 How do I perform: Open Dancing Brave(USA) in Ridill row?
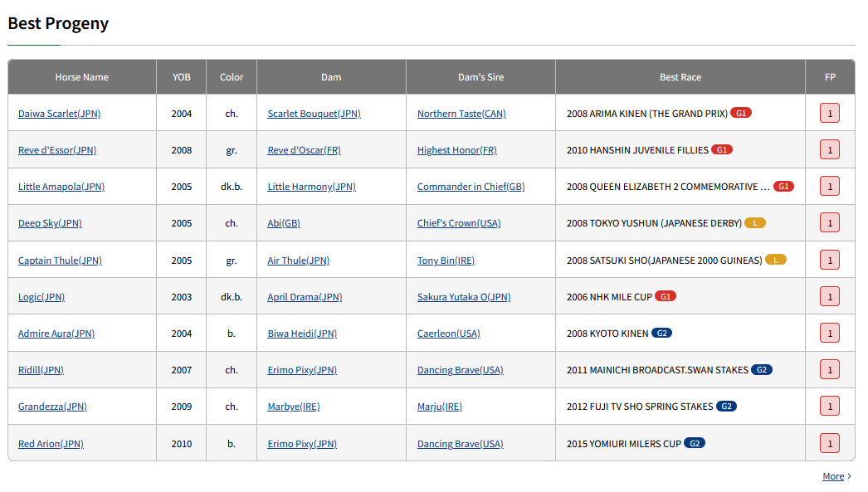(461, 370)
